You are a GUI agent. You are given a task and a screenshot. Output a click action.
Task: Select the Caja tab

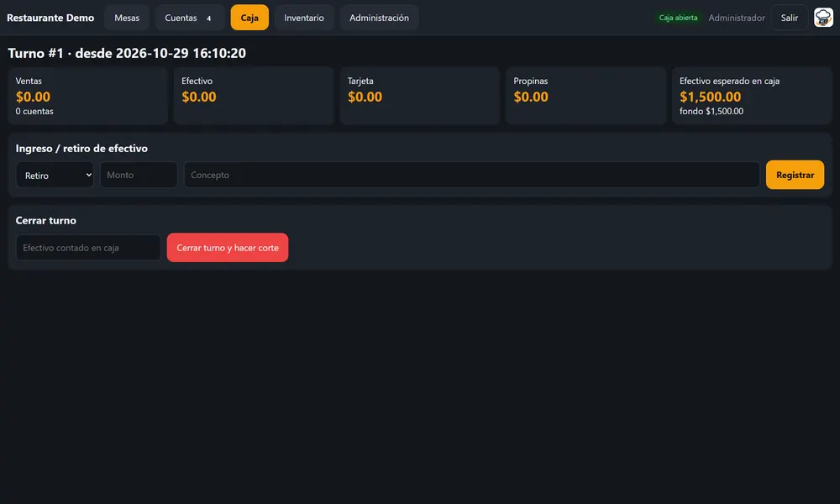[249, 18]
